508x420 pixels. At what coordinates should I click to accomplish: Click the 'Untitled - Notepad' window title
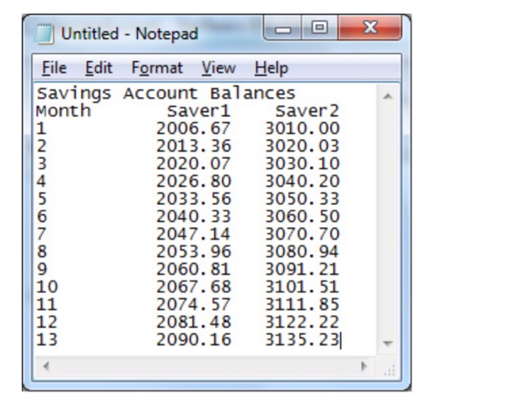point(130,33)
